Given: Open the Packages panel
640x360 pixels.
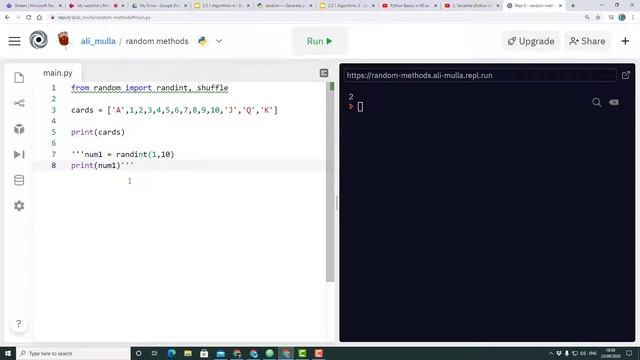Looking at the screenshot, I should pos(19,129).
